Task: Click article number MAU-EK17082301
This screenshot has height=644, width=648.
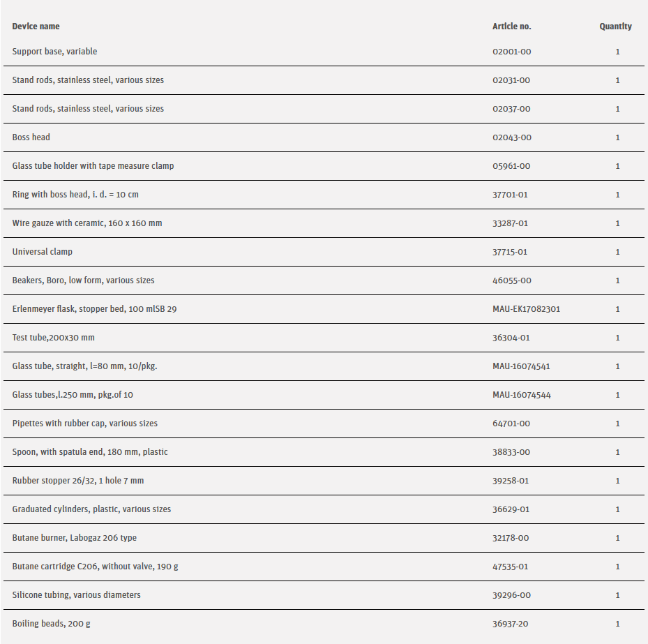Action: [x=526, y=309]
